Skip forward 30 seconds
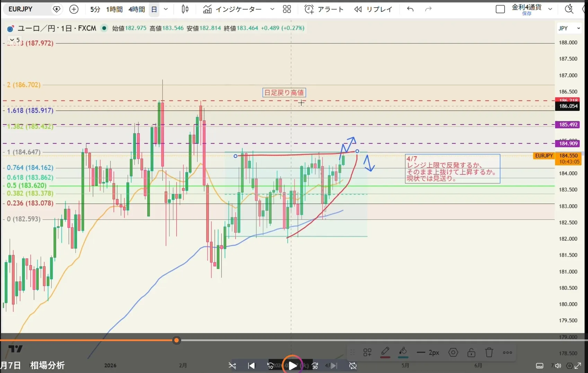Screen dimensions: 588x373 click(315, 366)
